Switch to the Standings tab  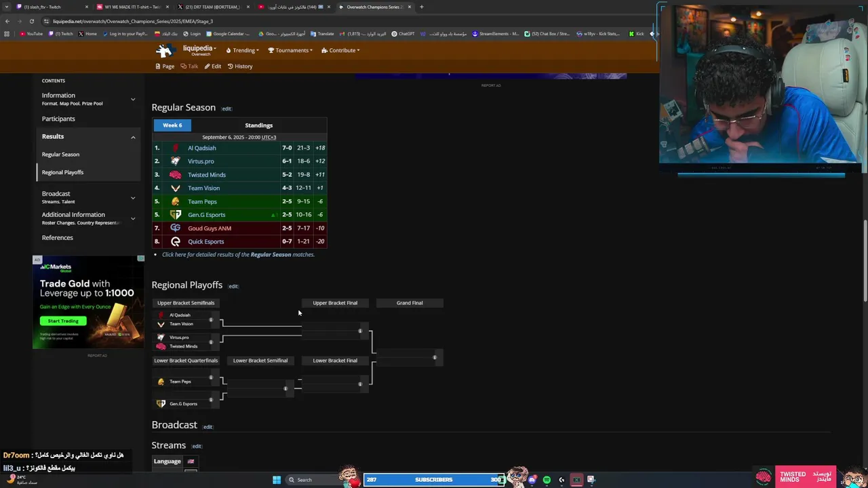click(x=258, y=125)
